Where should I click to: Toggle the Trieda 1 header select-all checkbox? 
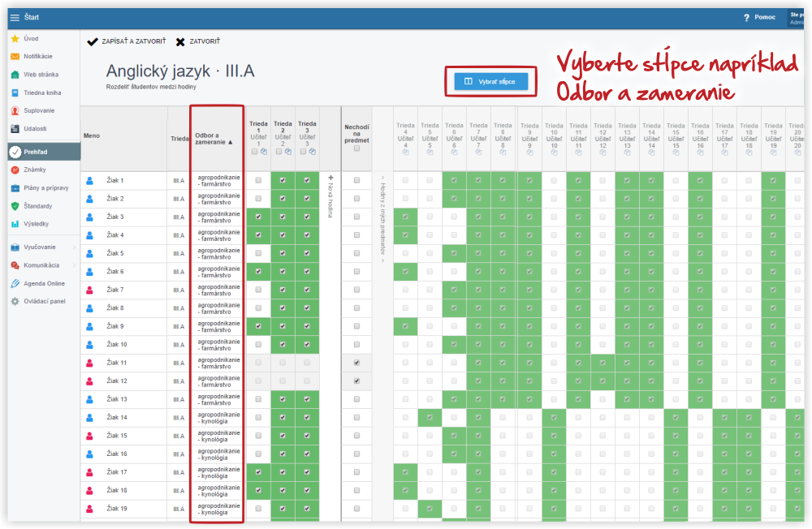(x=254, y=152)
